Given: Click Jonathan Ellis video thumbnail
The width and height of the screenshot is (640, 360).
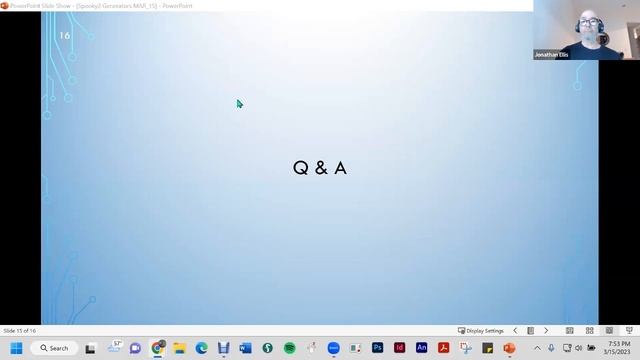Looking at the screenshot, I should [x=587, y=30].
